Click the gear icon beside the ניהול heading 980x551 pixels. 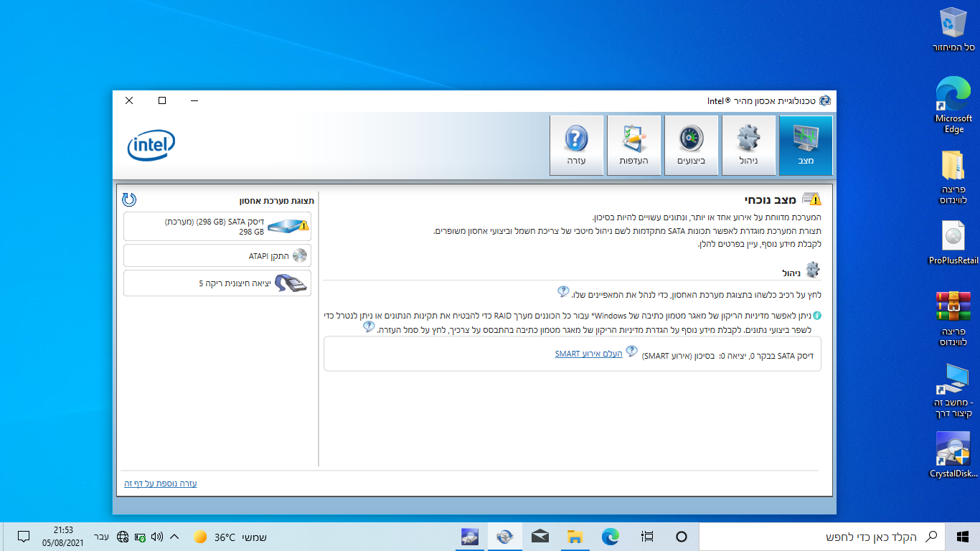[812, 270]
